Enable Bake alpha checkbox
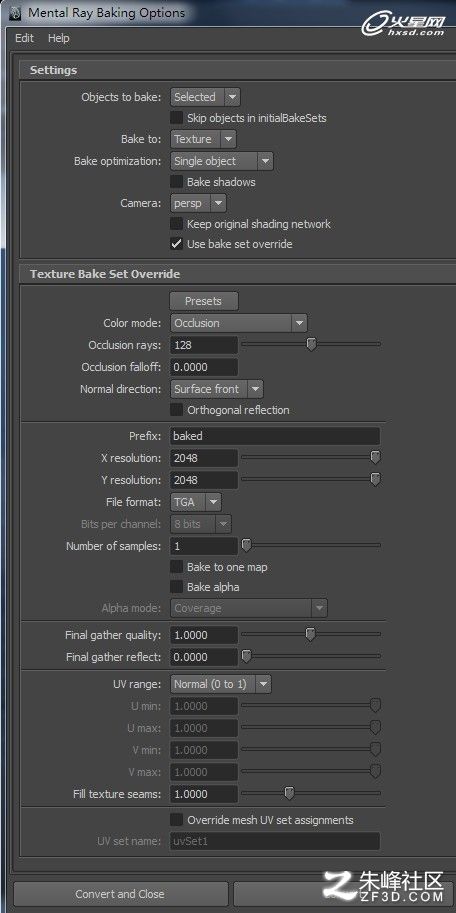456x913 pixels. point(176,587)
